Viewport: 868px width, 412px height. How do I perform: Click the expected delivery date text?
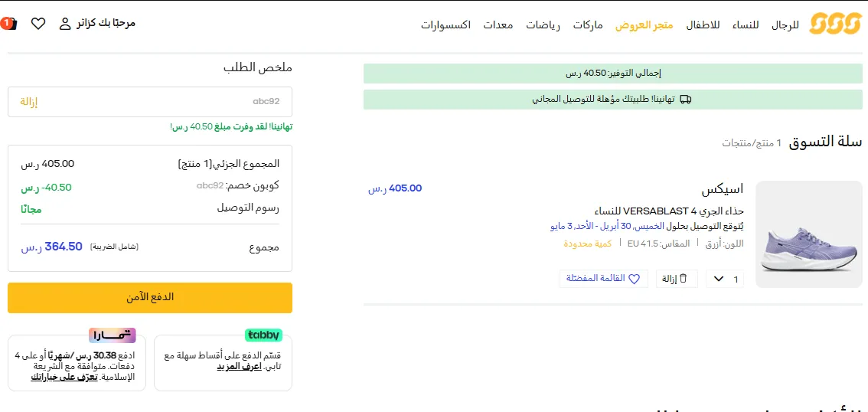[647, 227]
